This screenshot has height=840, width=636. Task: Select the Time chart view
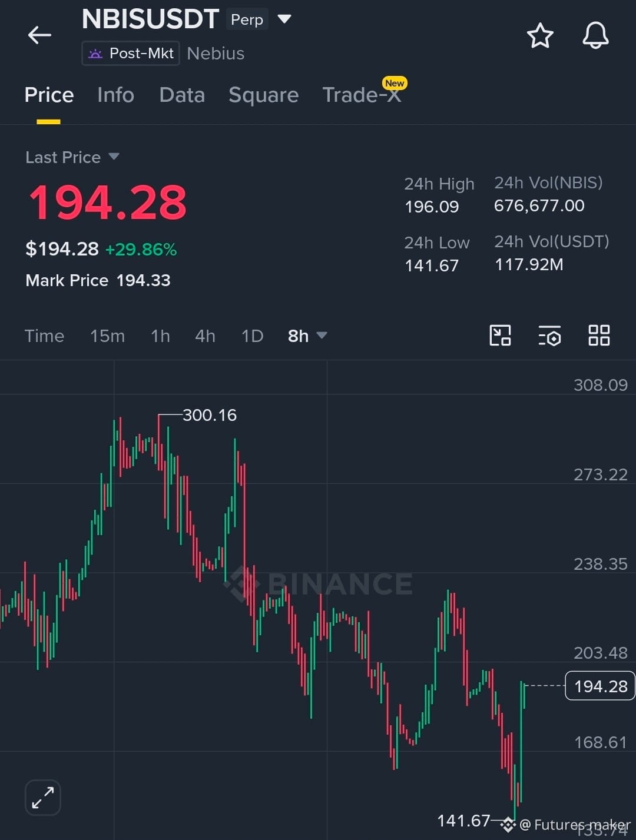click(44, 336)
